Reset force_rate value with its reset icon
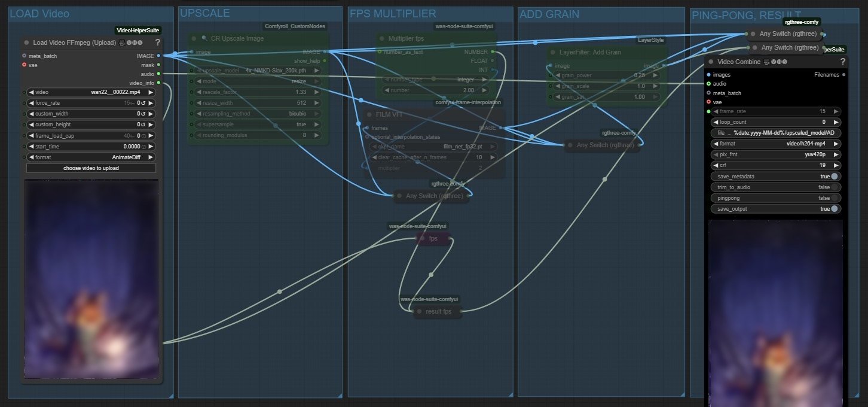This screenshot has width=868, height=407. click(x=143, y=103)
